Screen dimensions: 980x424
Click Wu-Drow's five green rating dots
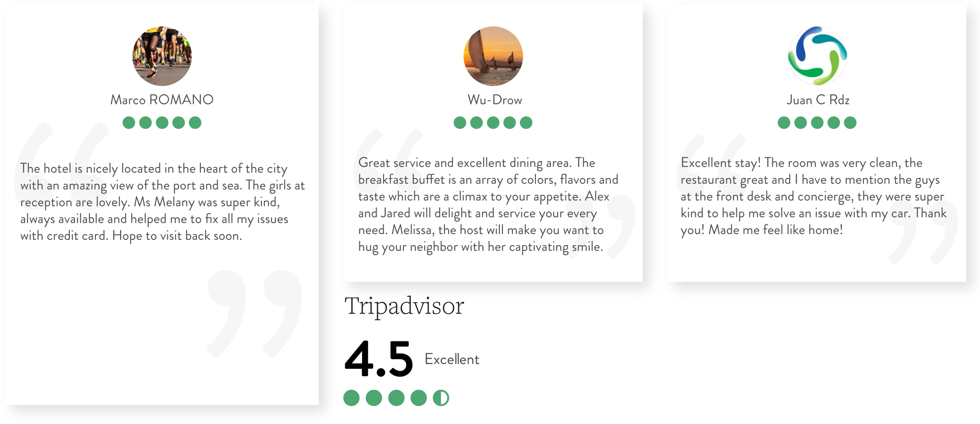tap(493, 123)
